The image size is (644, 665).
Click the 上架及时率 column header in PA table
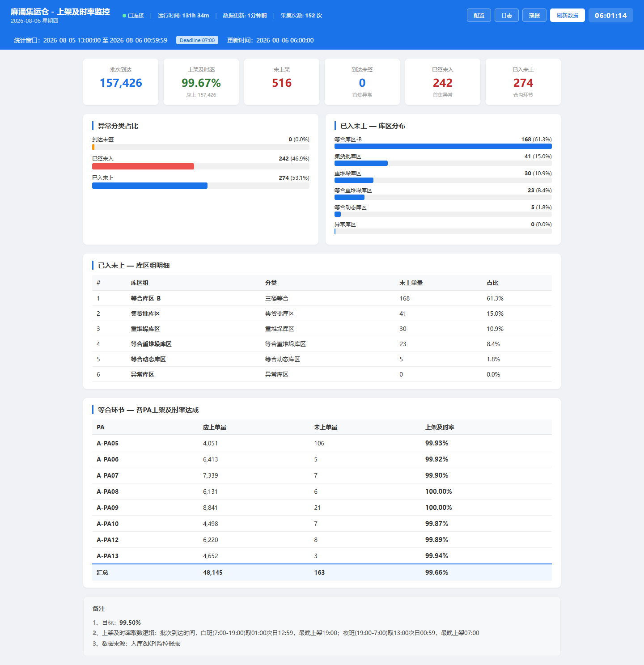pos(440,427)
